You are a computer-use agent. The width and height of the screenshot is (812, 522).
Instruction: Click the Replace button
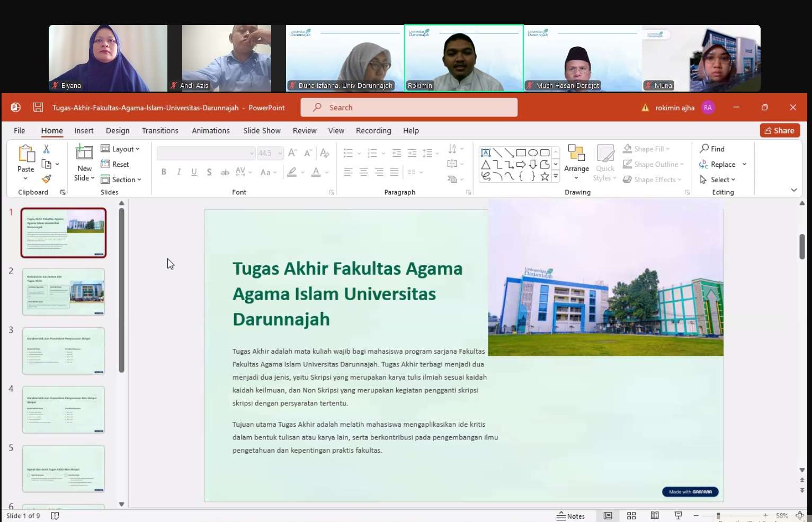pos(717,164)
